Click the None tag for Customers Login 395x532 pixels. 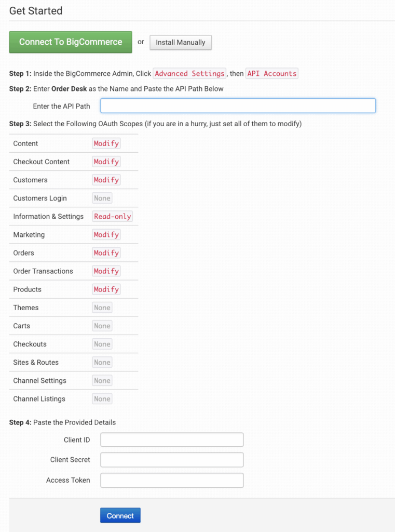click(102, 198)
